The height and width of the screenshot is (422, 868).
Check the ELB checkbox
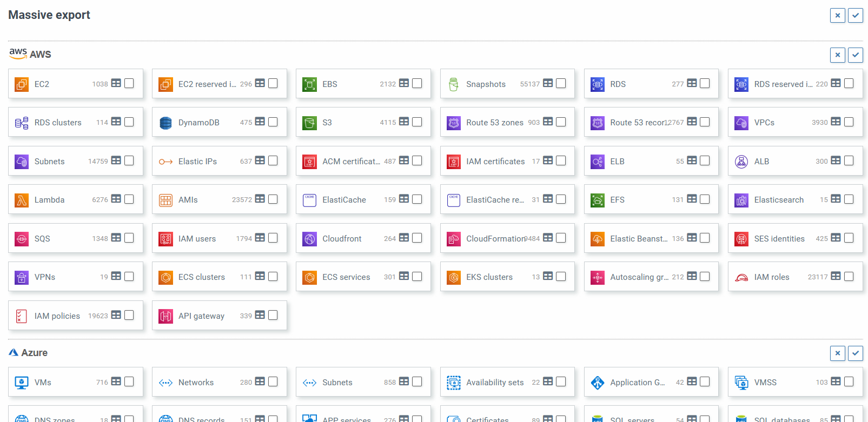point(705,160)
